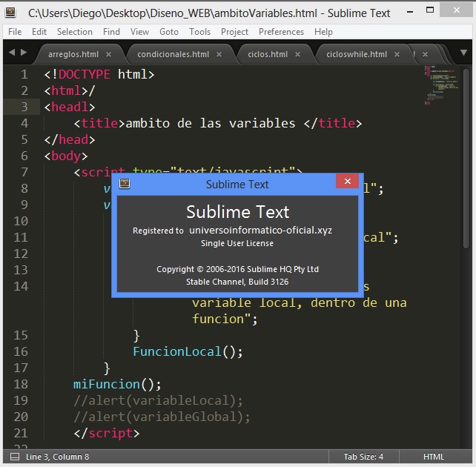Image resolution: width=476 pixels, height=467 pixels.
Task: Close the Sublime Text about dialog
Action: point(347,181)
